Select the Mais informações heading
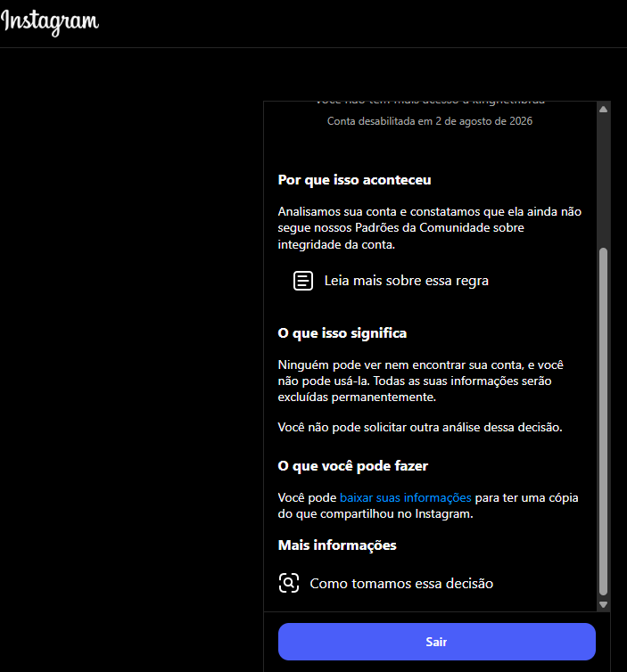This screenshot has width=627, height=672. (337, 545)
